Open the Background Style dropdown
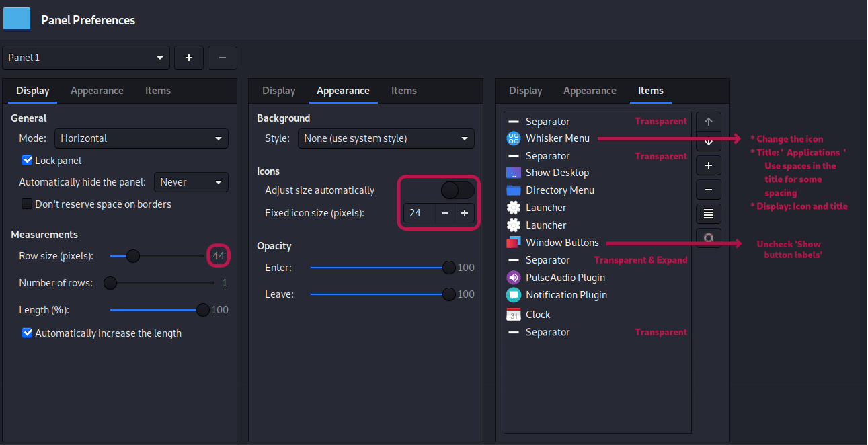The width and height of the screenshot is (868, 445). [x=386, y=138]
